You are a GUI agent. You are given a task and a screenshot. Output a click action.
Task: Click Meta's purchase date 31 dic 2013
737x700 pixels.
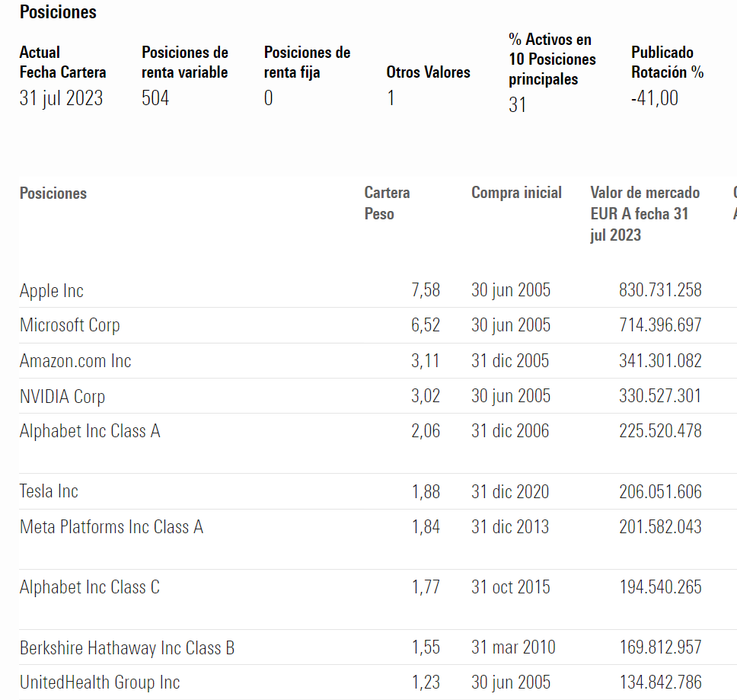point(510,527)
